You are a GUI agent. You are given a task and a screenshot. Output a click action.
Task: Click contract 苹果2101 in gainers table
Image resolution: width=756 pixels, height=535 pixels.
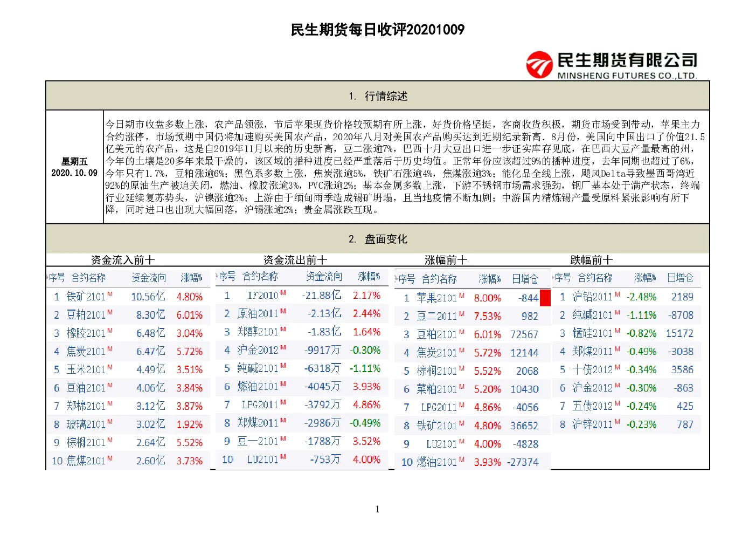point(437,298)
